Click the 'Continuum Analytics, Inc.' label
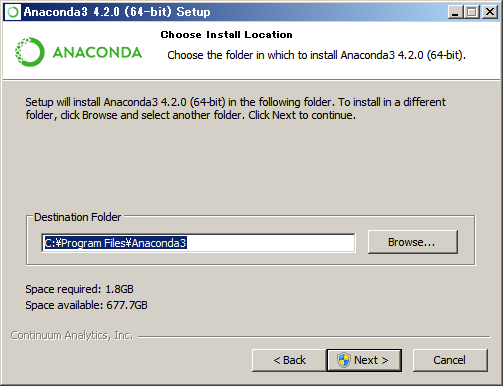The height and width of the screenshot is (386, 503). [72, 335]
